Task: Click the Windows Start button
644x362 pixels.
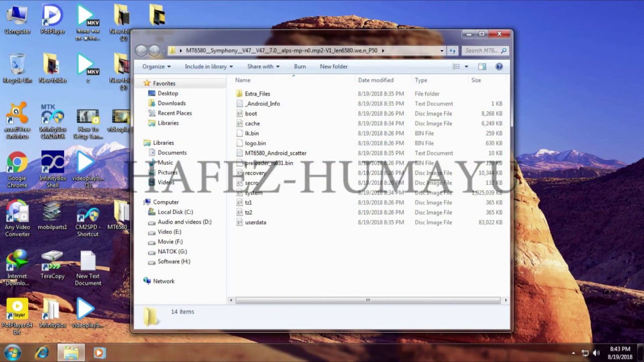Action: (13, 352)
